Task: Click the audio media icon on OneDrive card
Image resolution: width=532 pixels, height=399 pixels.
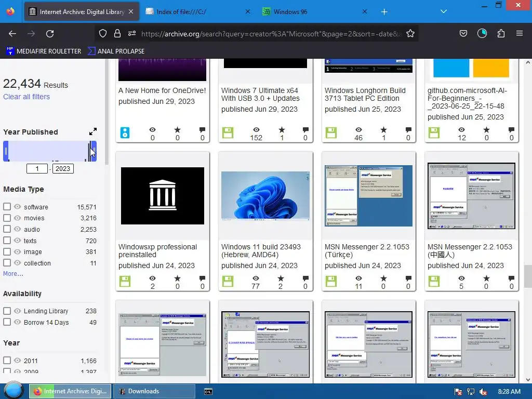Action: pyautogui.click(x=125, y=132)
